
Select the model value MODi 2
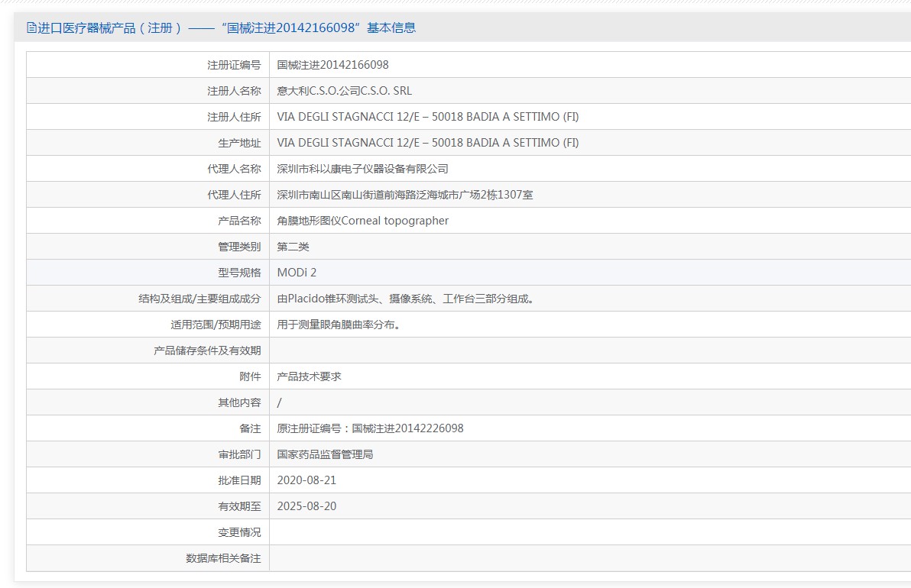pyautogui.click(x=297, y=273)
